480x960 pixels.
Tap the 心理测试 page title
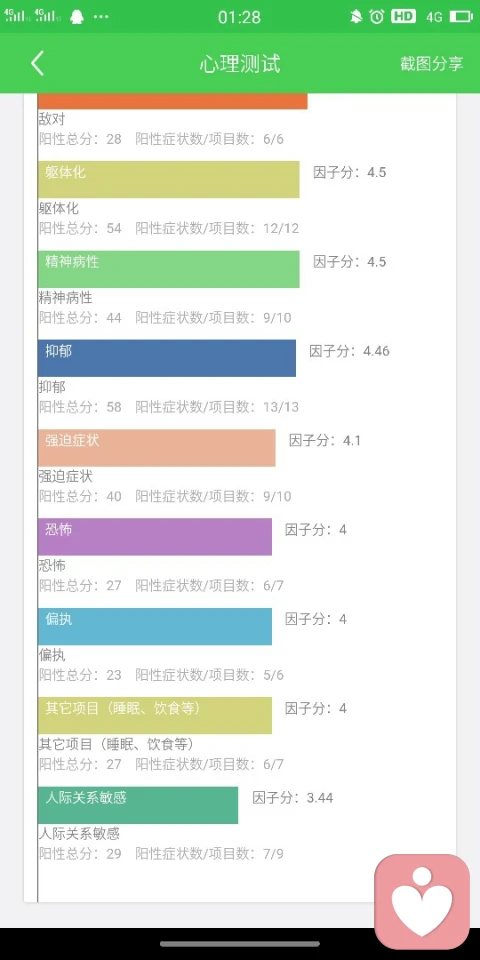(x=240, y=64)
